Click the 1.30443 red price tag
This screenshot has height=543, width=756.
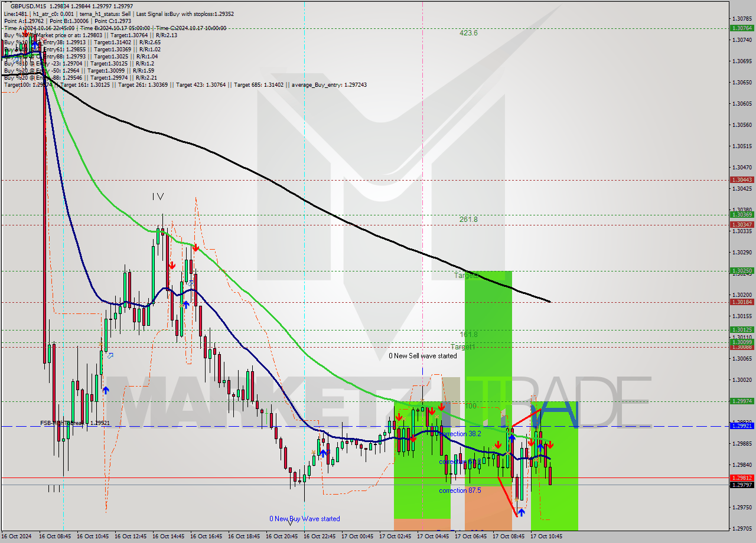pos(741,179)
